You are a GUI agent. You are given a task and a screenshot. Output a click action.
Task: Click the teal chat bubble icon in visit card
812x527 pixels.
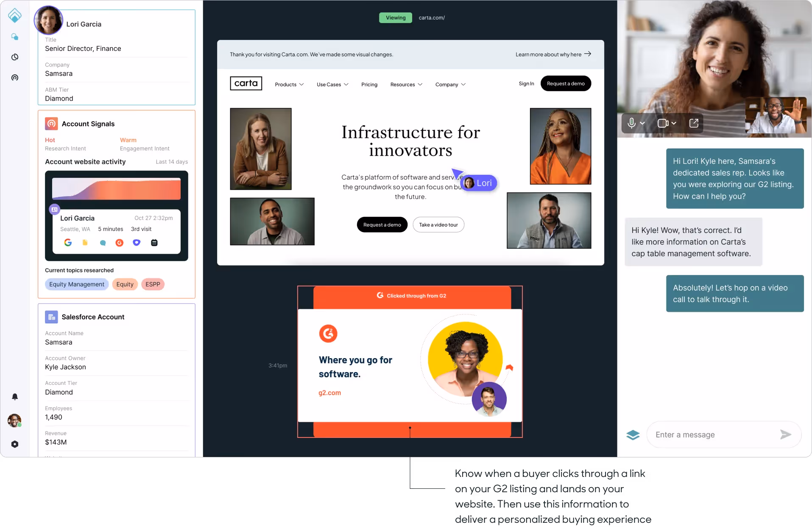click(x=103, y=243)
